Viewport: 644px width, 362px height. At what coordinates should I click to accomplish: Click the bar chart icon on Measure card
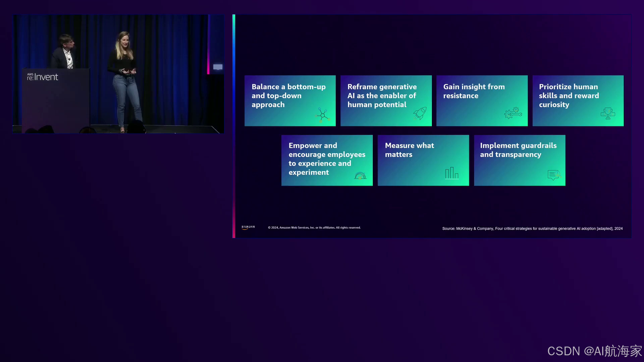click(x=451, y=173)
